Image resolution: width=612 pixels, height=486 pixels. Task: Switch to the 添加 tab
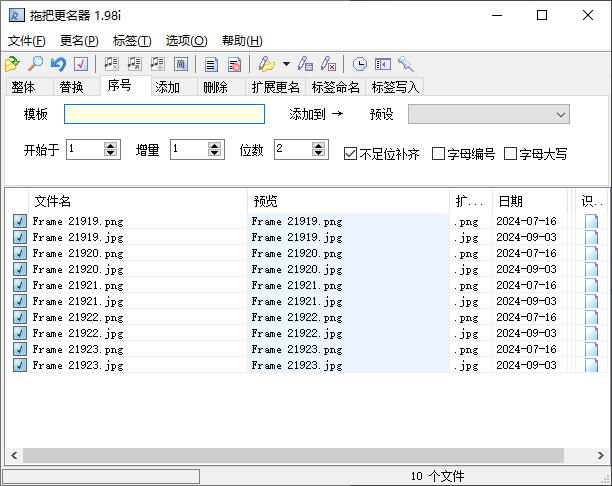coord(174,87)
